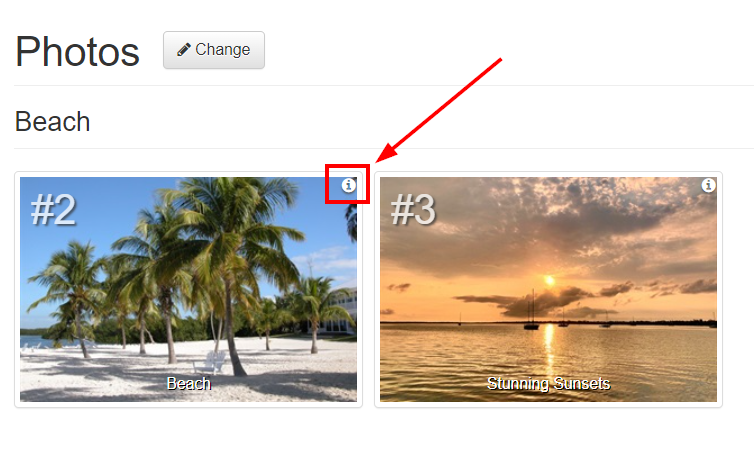754x473 pixels.
Task: Click the Photos page heading
Action: [77, 51]
